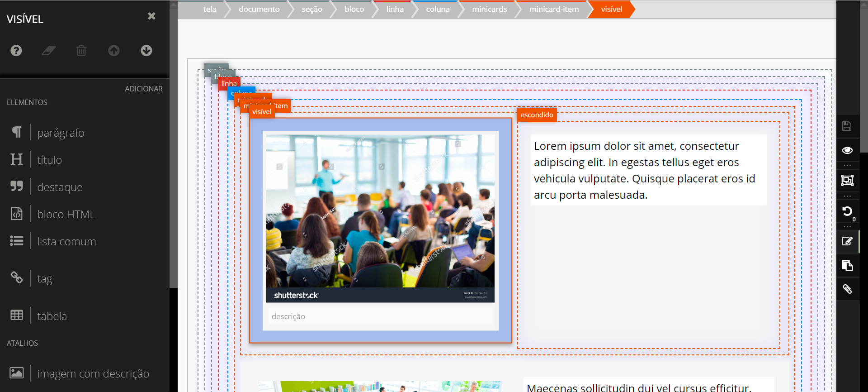Move element down with arrow icon
Viewport: 868px width, 392px height.
click(x=146, y=51)
